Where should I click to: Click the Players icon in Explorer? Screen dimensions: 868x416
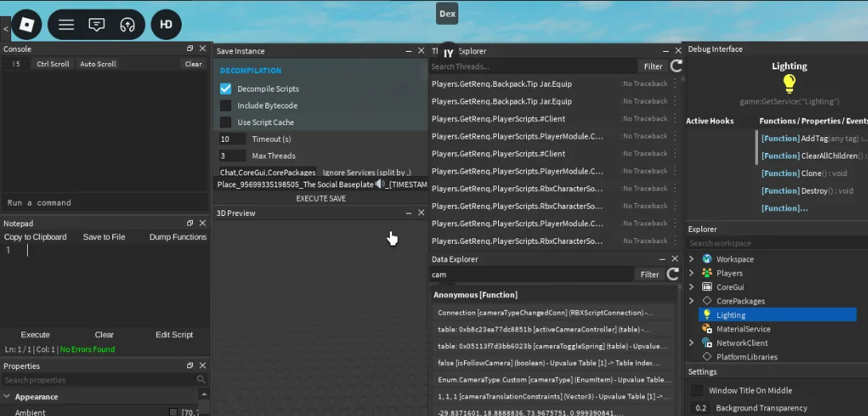click(707, 273)
